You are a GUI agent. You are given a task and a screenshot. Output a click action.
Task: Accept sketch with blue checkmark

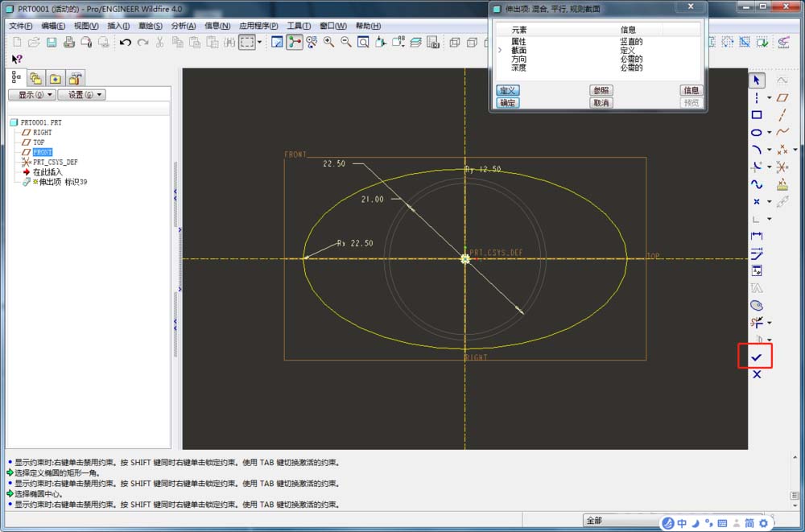(756, 357)
